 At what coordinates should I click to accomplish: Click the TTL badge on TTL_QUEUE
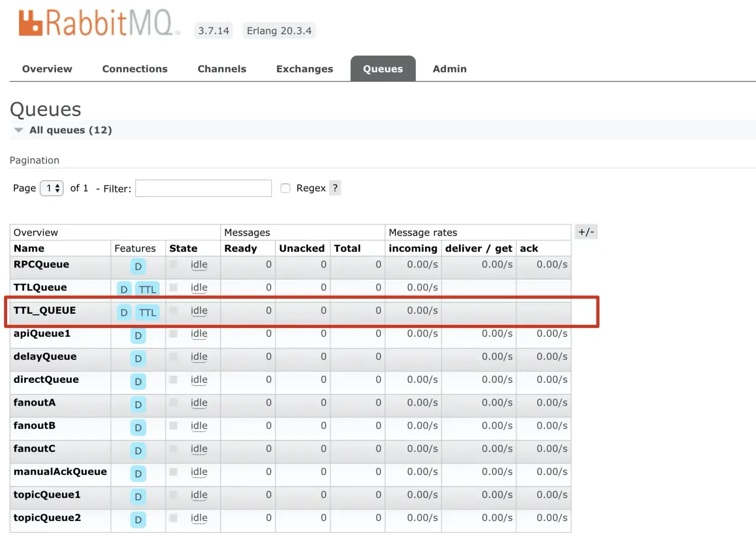coord(147,312)
